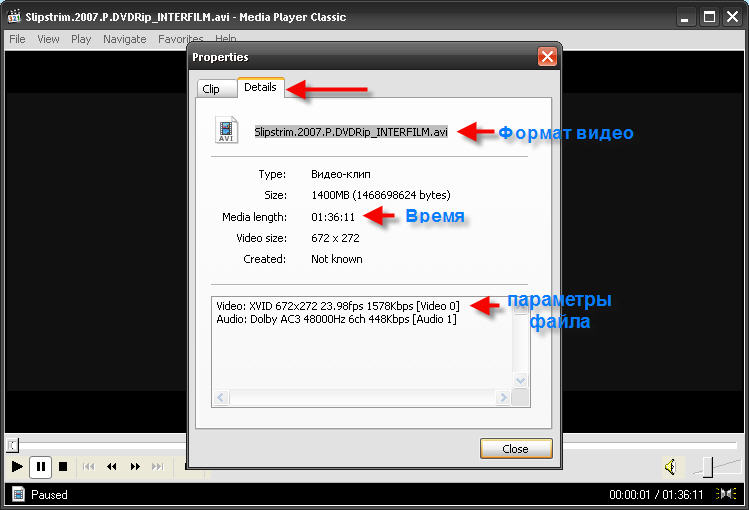Start playback with the Play button

pyautogui.click(x=17, y=466)
